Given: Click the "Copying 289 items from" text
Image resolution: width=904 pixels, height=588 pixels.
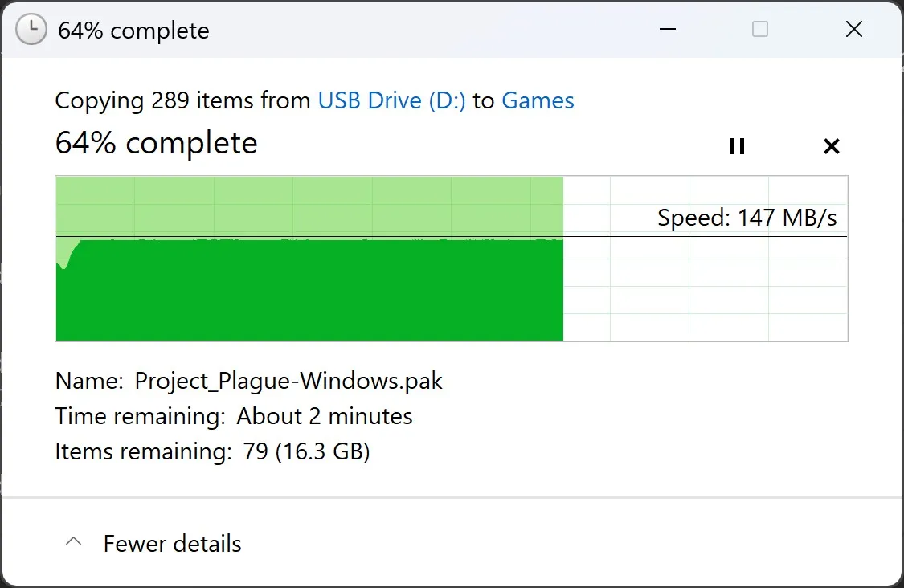Looking at the screenshot, I should 182,101.
